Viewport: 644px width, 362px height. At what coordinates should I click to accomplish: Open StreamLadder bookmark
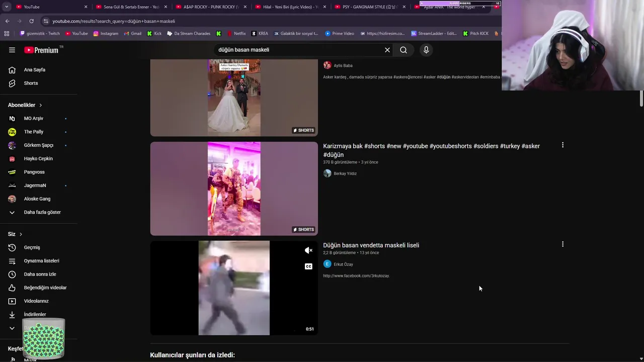pyautogui.click(x=434, y=34)
